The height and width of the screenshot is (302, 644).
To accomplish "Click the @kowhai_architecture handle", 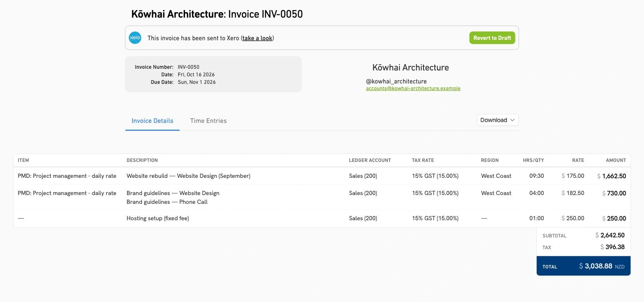I will 396,81.
